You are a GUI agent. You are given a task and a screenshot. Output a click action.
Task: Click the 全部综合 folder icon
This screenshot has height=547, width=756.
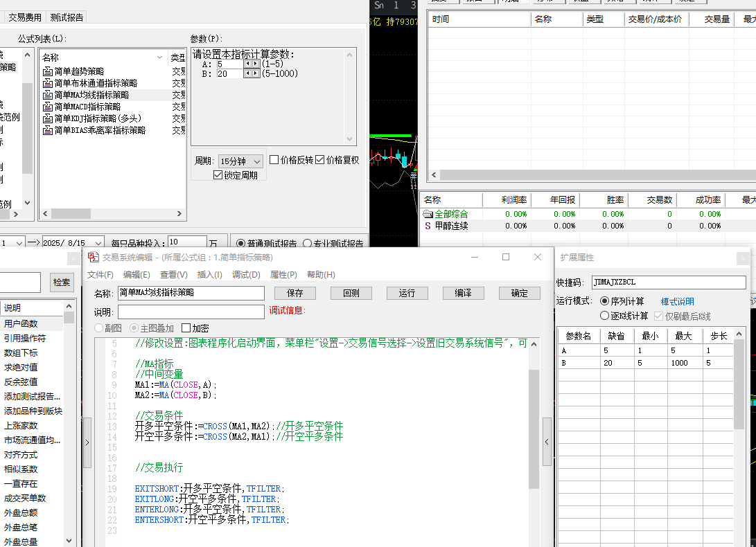coord(428,214)
